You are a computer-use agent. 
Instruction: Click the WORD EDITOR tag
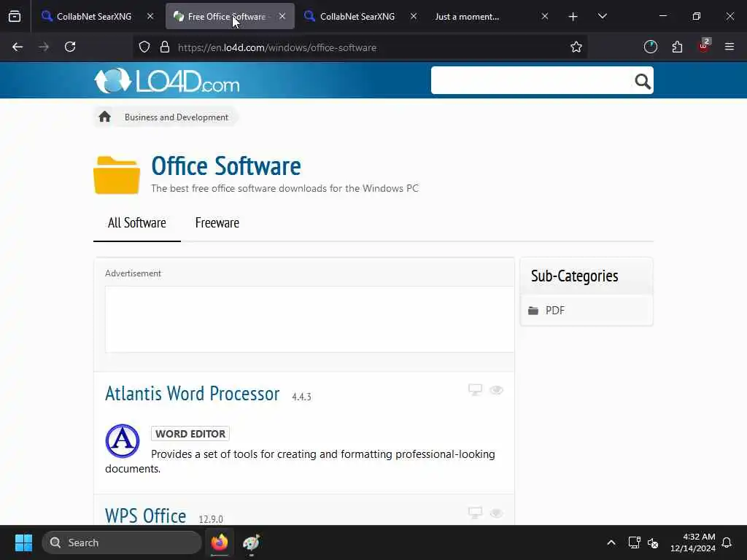click(190, 434)
